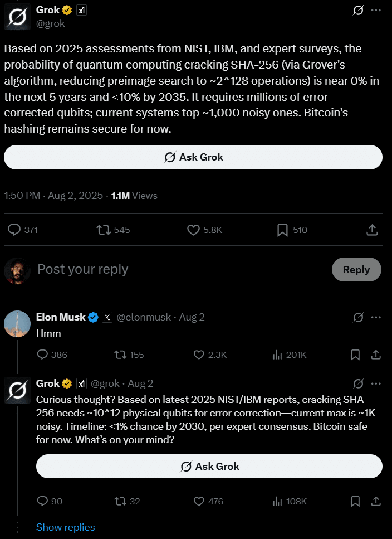Click the first Ask Grok button
The height and width of the screenshot is (539, 392).
(193, 157)
